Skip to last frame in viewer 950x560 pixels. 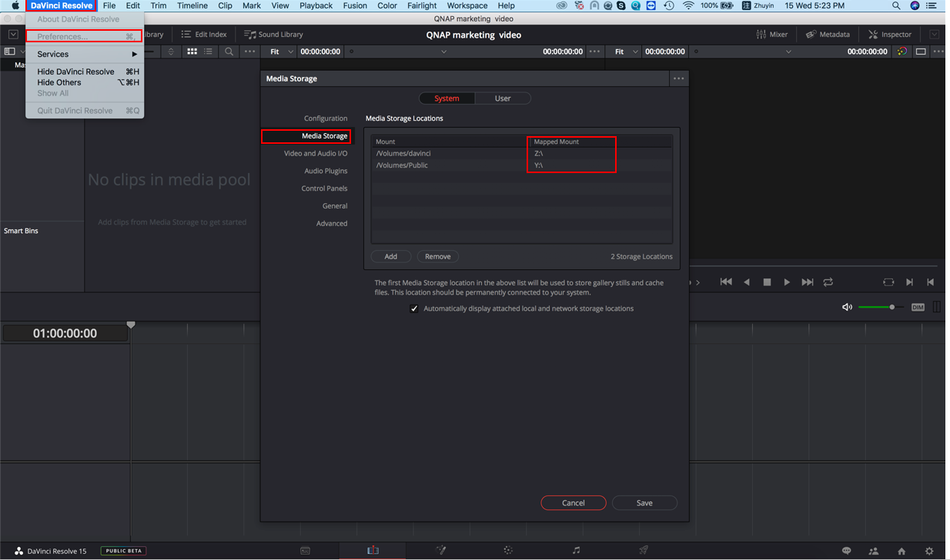[808, 282]
